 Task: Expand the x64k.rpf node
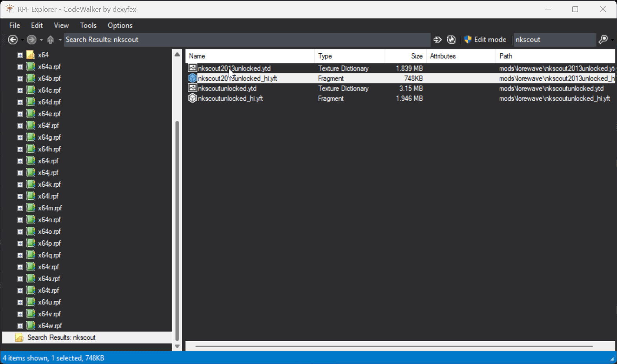[20, 185]
